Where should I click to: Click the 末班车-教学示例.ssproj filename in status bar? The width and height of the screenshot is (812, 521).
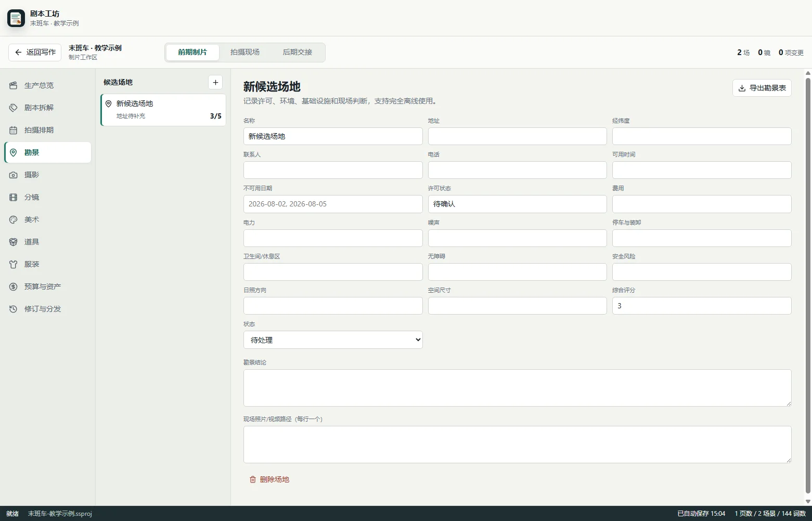(60, 514)
